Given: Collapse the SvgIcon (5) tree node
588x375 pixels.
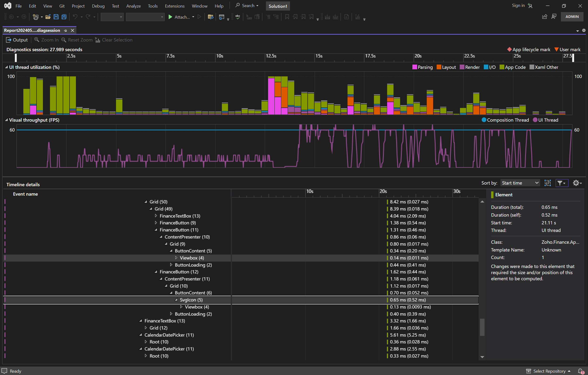Looking at the screenshot, I should click(176, 300).
